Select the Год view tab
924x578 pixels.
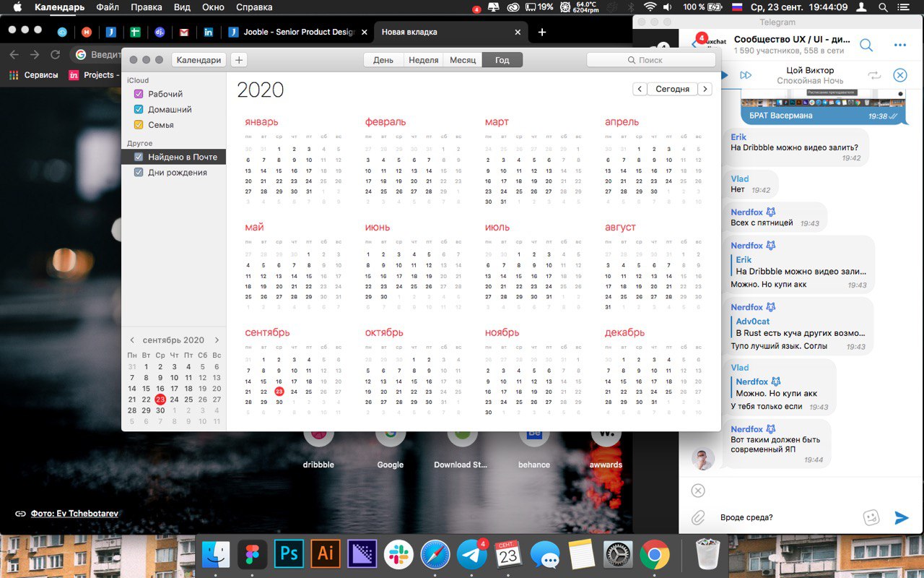[502, 60]
